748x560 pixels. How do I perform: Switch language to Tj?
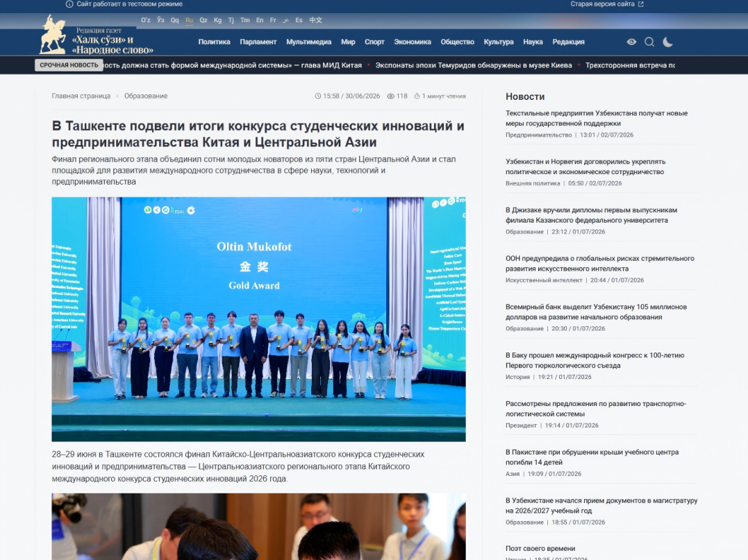coord(231,20)
